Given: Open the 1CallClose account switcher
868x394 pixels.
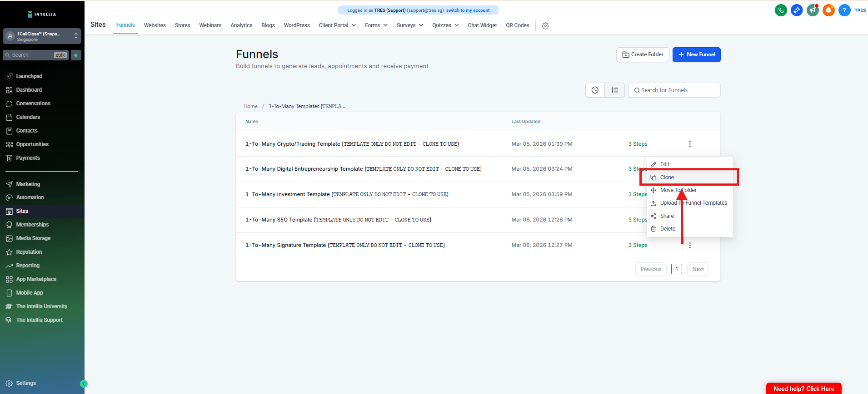Looking at the screenshot, I should coord(42,36).
